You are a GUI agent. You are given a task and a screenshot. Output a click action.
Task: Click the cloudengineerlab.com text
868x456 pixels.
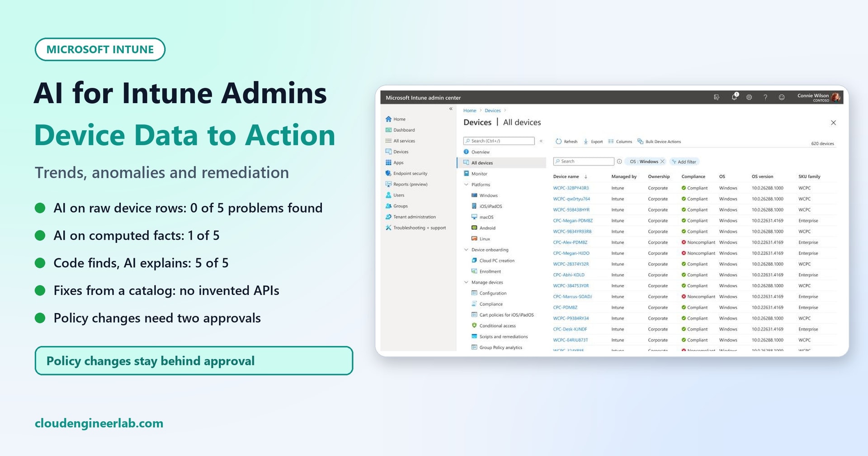coord(99,423)
